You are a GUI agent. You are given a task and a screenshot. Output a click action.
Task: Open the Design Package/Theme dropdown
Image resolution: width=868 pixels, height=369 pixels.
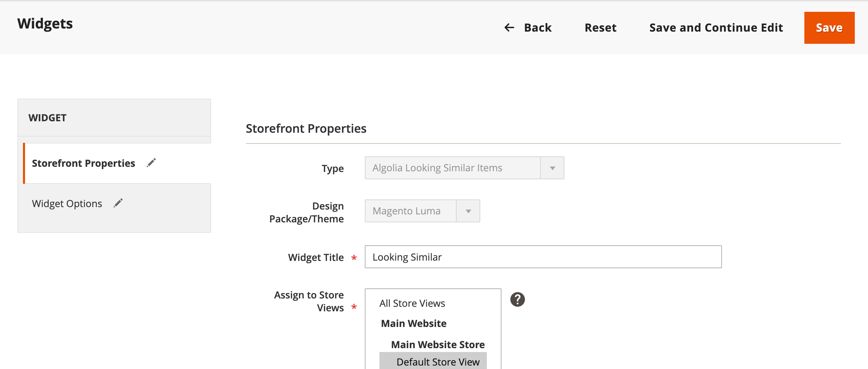410,211
